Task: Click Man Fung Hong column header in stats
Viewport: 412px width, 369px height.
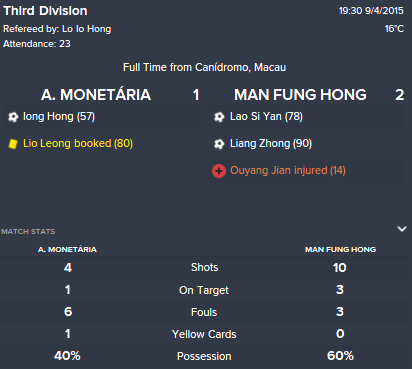Action: click(340, 249)
